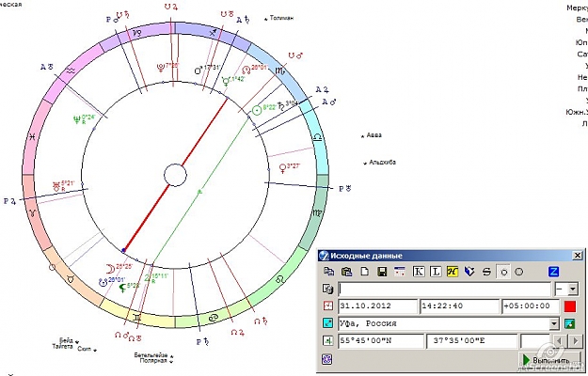Click the Авва star label
The width and height of the screenshot is (588, 376).
click(x=373, y=135)
